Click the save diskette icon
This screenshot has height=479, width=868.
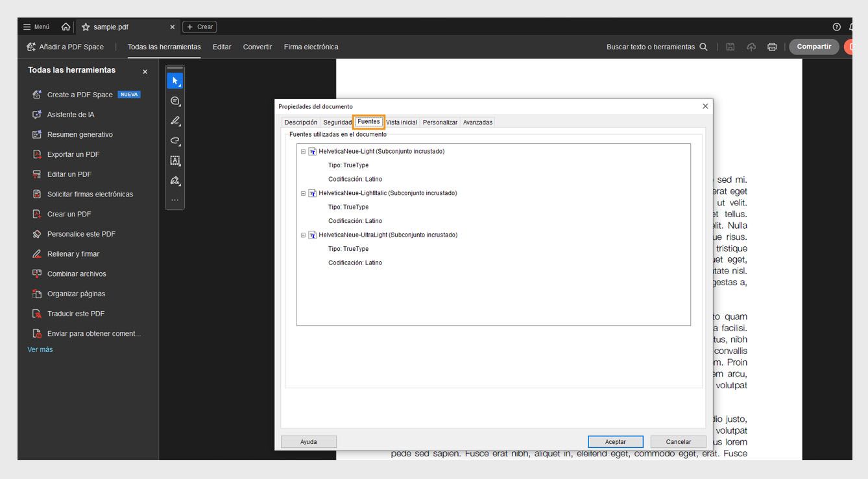(730, 47)
